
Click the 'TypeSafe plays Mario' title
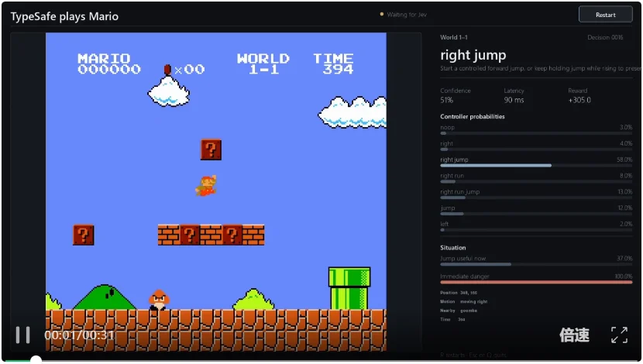(x=64, y=16)
